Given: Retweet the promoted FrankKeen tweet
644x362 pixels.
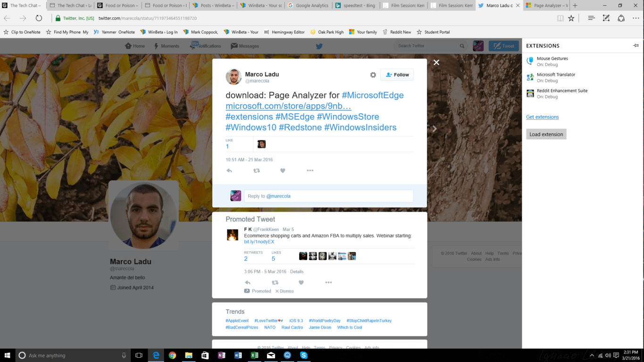Looking at the screenshot, I should click(x=275, y=283).
